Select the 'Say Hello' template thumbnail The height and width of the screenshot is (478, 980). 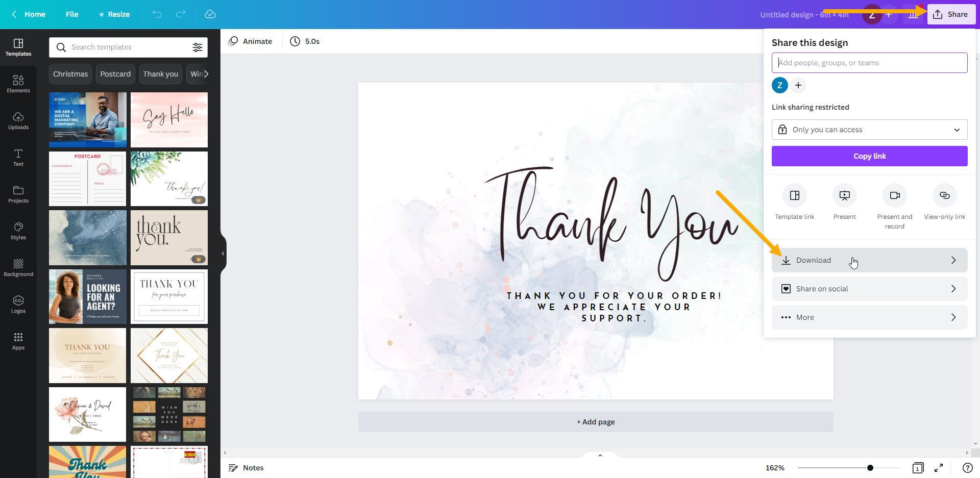pos(169,119)
